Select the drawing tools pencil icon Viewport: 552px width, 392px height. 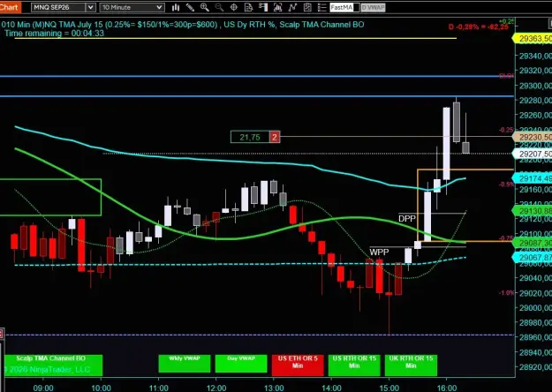pos(191,7)
